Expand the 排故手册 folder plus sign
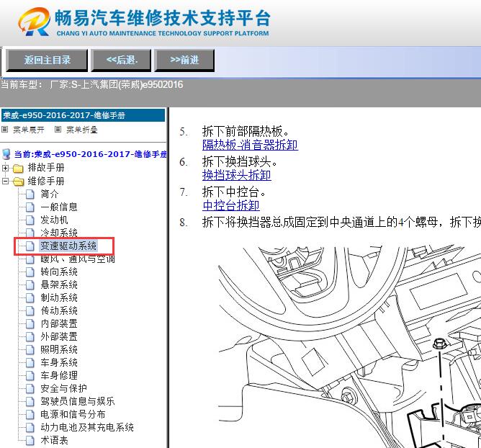The image size is (481, 448). coord(5,168)
